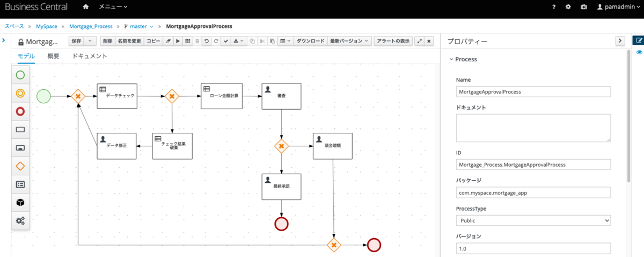The height and width of the screenshot is (257, 644).
Task: Click the briefcase admin icon in top bar
Action: tap(583, 7)
